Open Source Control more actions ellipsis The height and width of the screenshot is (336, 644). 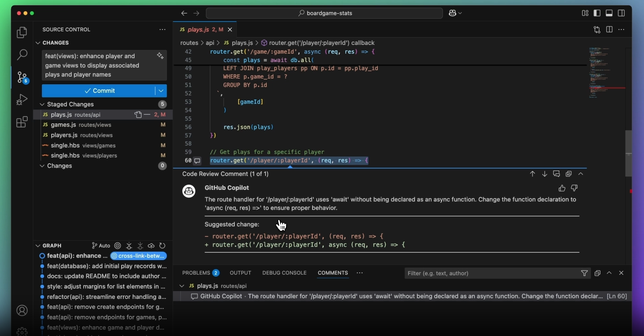click(x=163, y=30)
